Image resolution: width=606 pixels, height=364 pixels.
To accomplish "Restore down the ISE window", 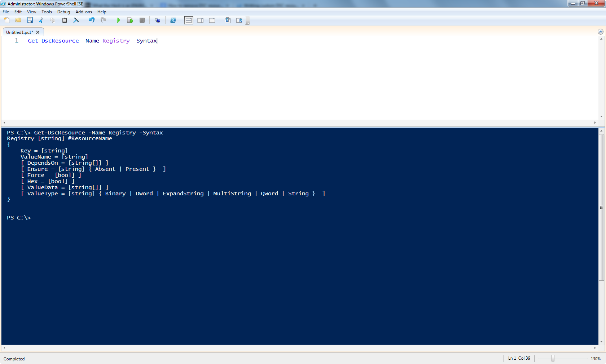I will [x=582, y=3].
